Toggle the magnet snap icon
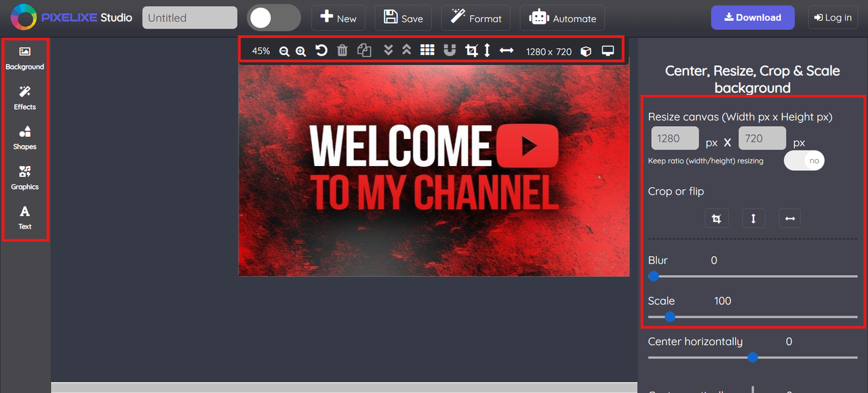The image size is (868, 393). (450, 50)
